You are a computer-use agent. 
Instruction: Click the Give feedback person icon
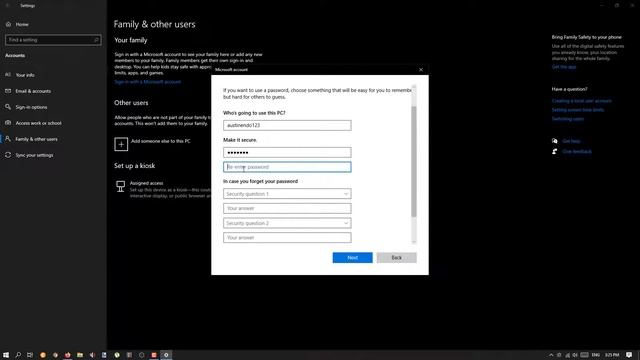tap(555, 151)
